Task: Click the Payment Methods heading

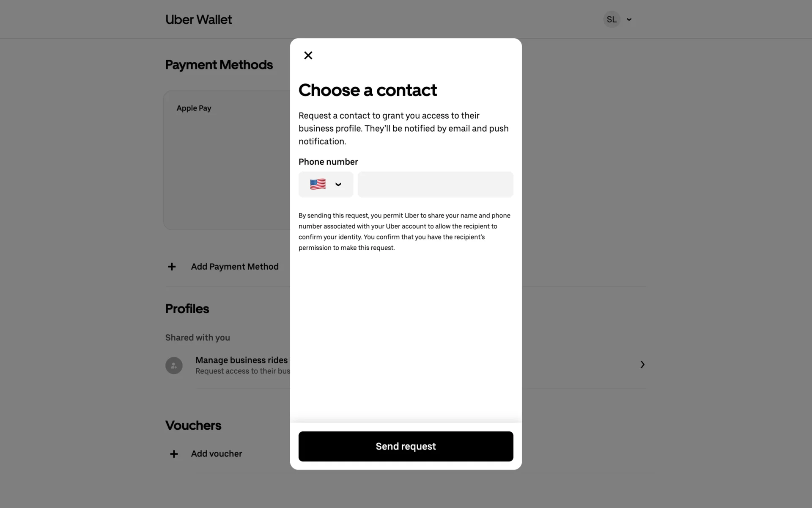Action: point(219,65)
